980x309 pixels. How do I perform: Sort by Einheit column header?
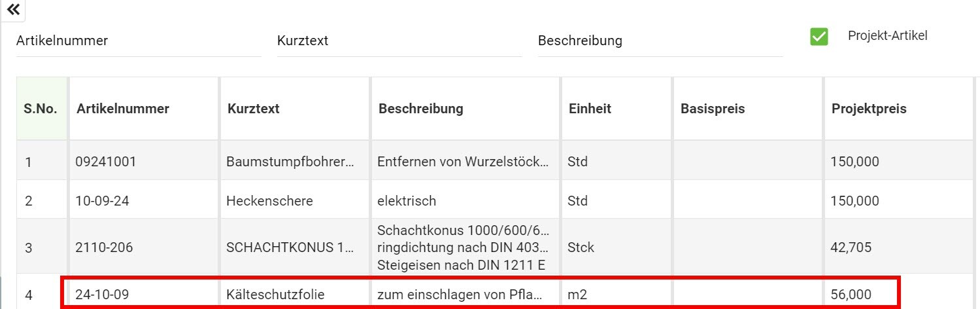tap(590, 109)
